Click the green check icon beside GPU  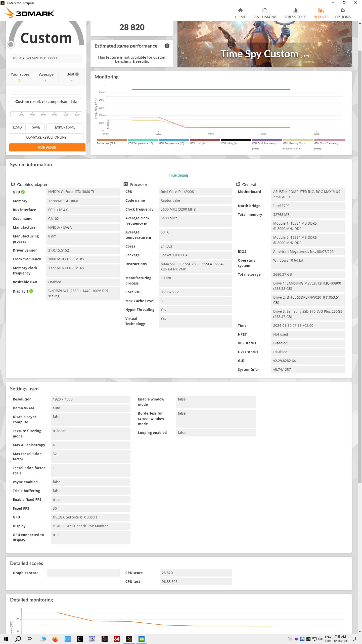click(23, 192)
